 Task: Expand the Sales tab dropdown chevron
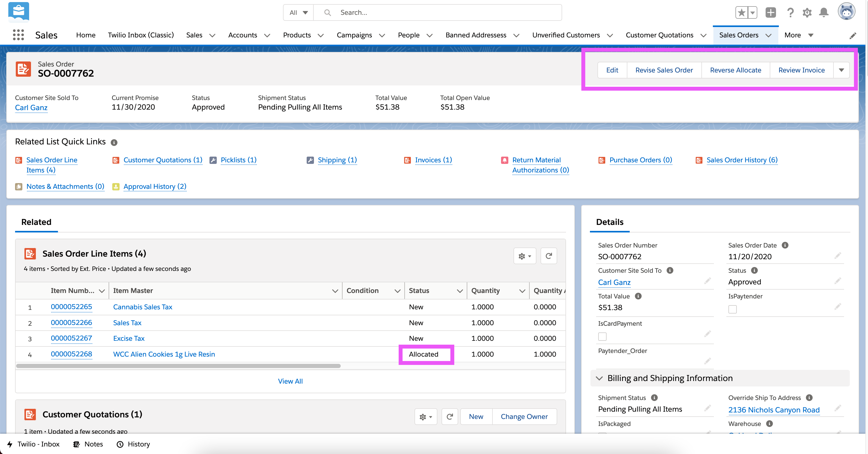[x=212, y=35]
